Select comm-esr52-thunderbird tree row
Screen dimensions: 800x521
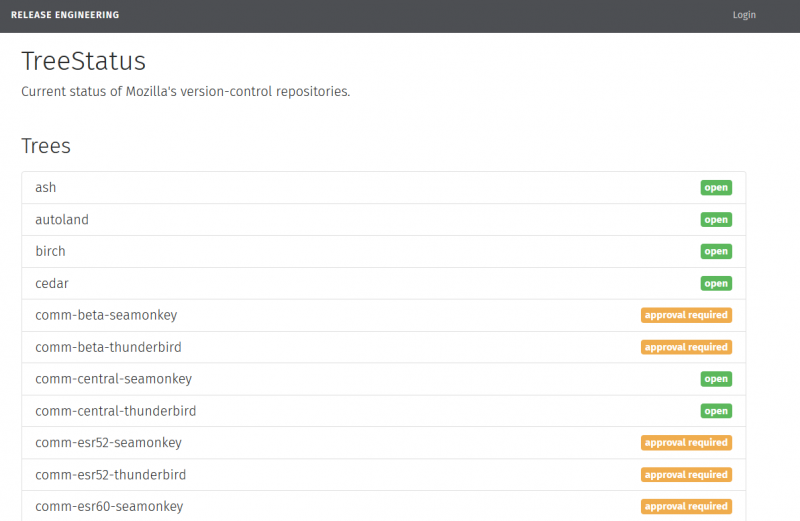(x=110, y=474)
